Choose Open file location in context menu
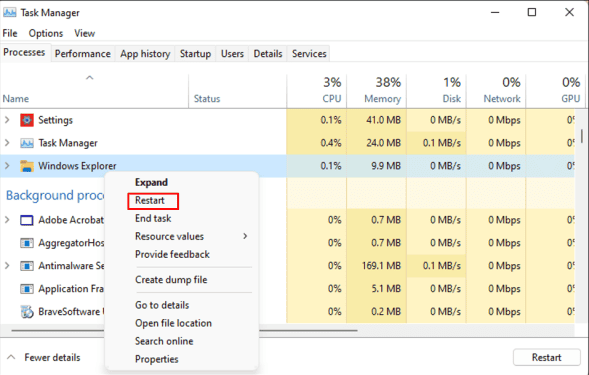 [x=174, y=323]
